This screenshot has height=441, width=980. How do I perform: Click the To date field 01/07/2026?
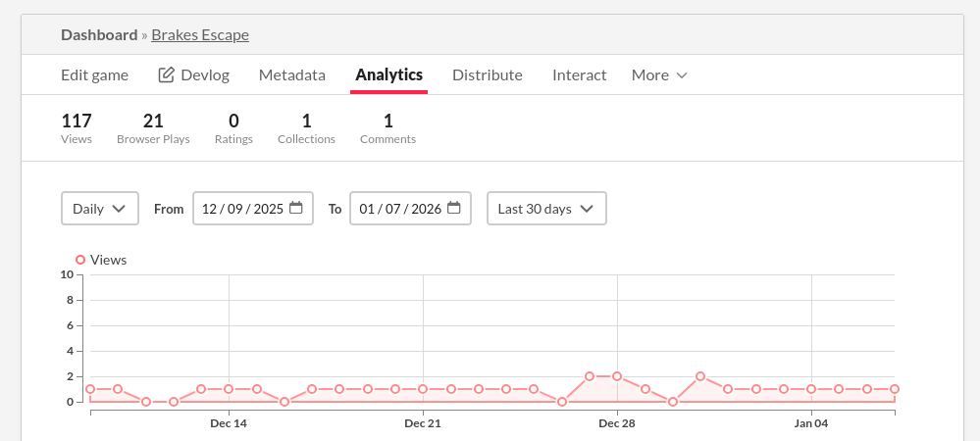coord(399,209)
